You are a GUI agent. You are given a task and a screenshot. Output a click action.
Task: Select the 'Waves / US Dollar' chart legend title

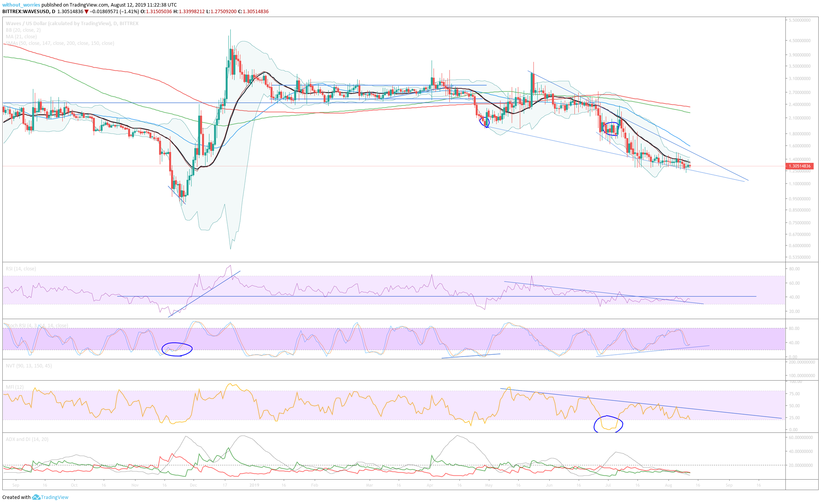[72, 24]
